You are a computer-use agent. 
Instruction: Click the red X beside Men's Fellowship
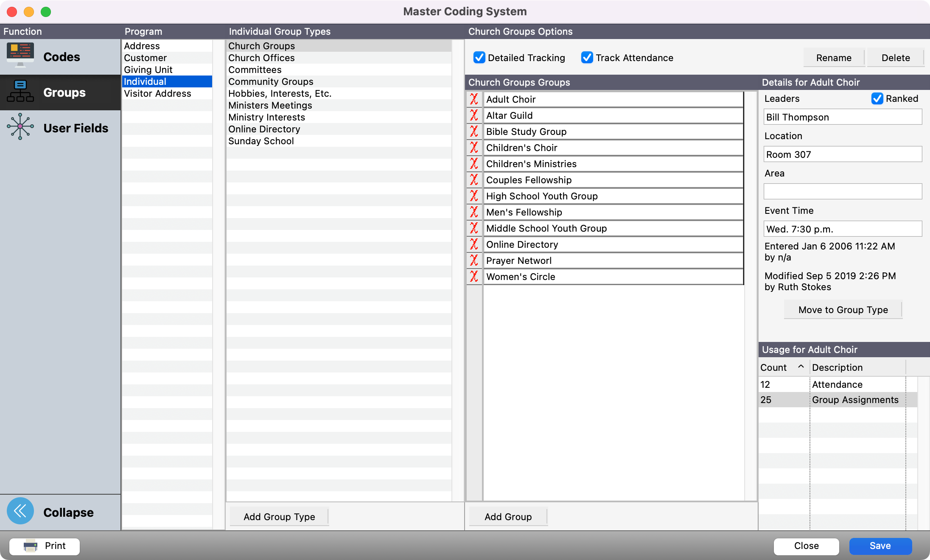click(x=474, y=212)
